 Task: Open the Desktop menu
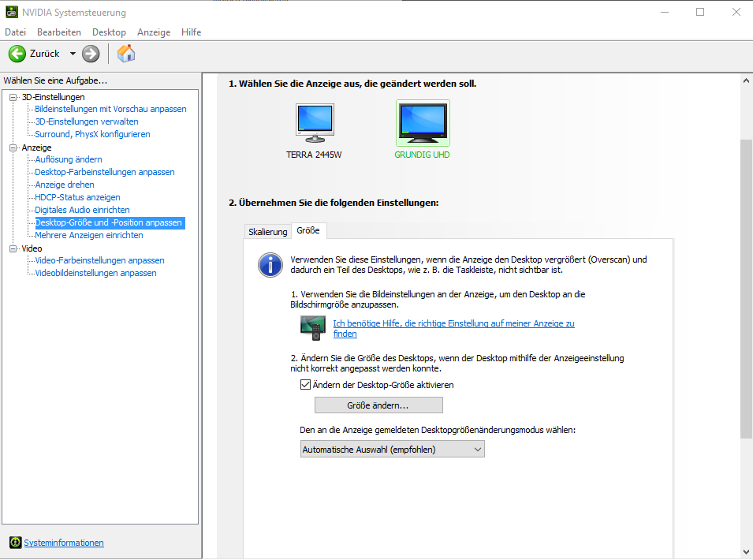pos(109,32)
